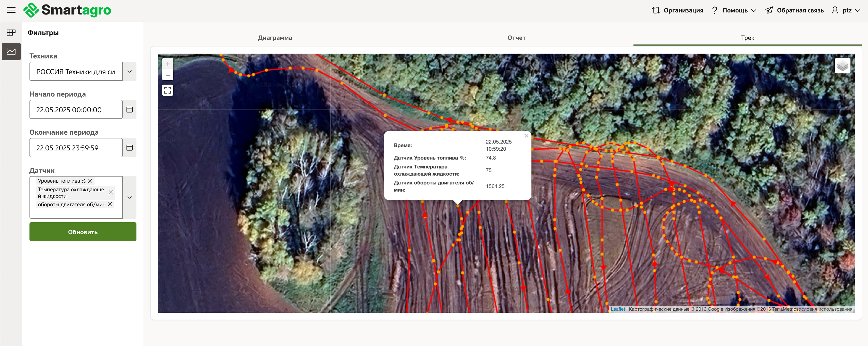Screen dimensions: 868x346
Task: Remove the fuel level sensor tag
Action: coord(90,181)
